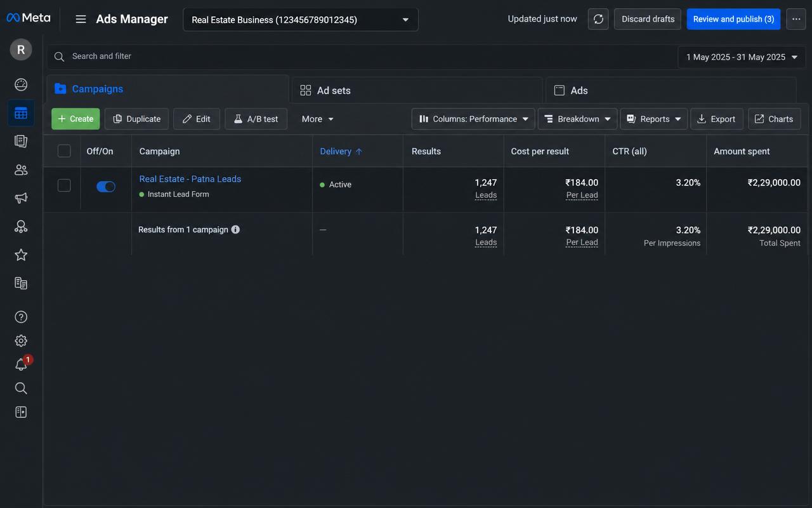812x508 pixels.
Task: Open megaphone advertising icon in sidebar
Action: [21, 198]
